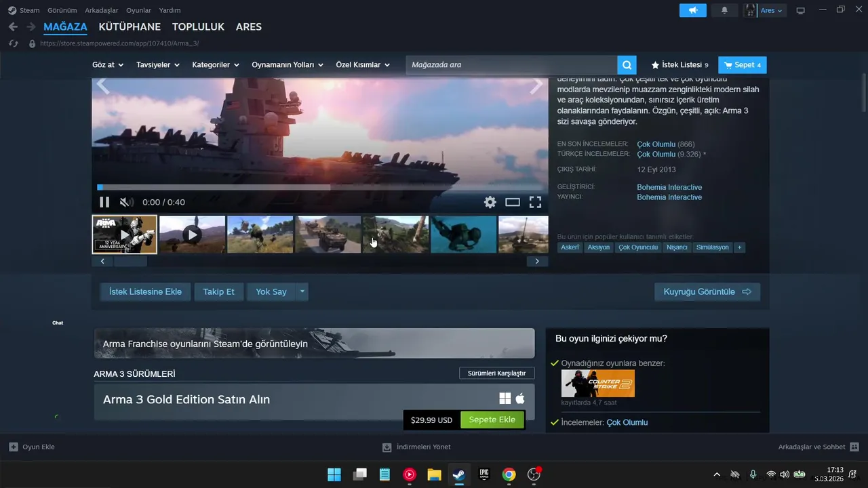Expand the Tavsiyeler dropdown
Viewport: 868px width, 488px height.
(157, 65)
